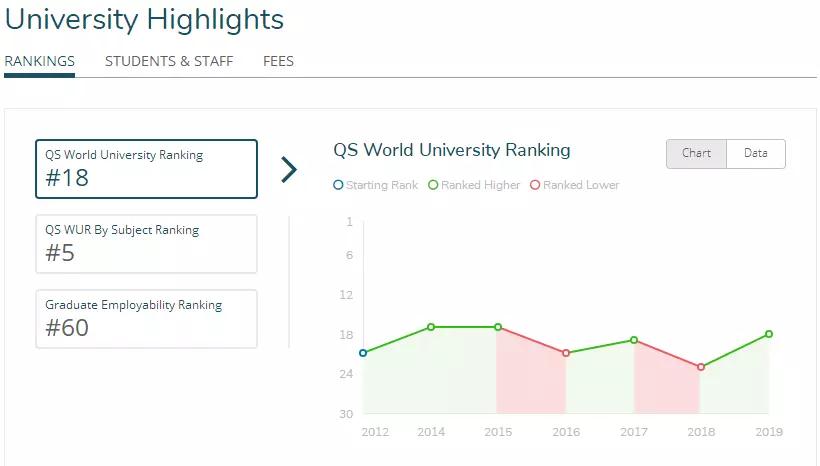
Task: Switch to the FEES tab
Action: [x=278, y=61]
